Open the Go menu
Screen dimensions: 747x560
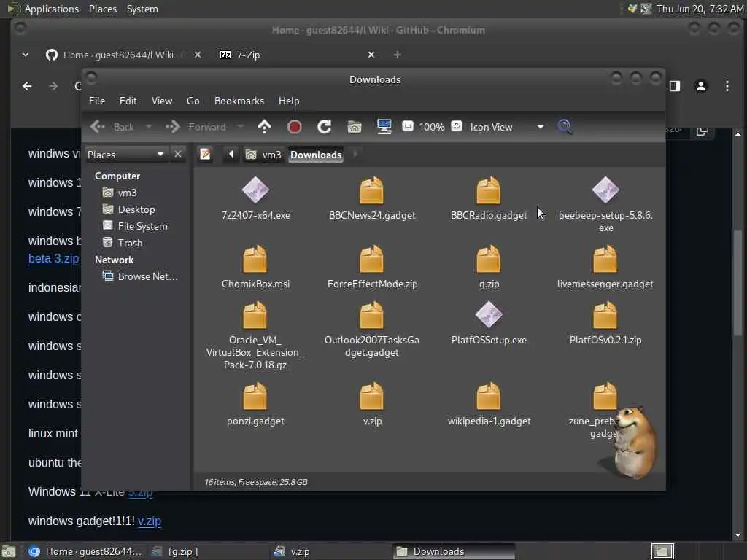point(193,101)
